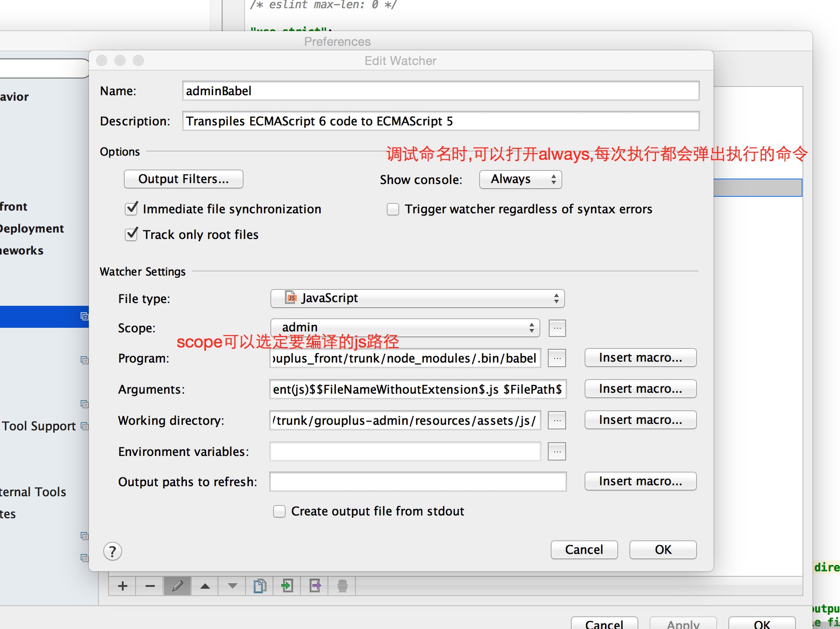The width and height of the screenshot is (840, 629).
Task: Expand the Scope admin dropdown
Action: coord(405,328)
